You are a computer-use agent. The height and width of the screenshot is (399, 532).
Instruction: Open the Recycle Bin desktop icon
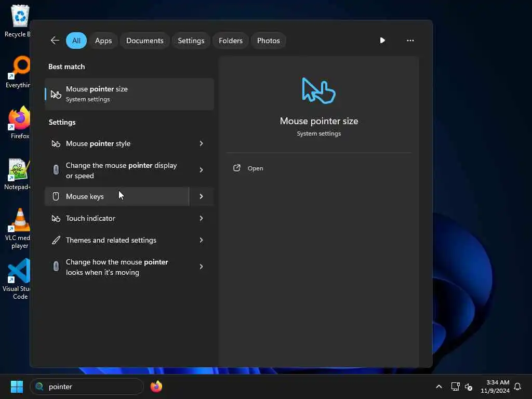click(18, 21)
